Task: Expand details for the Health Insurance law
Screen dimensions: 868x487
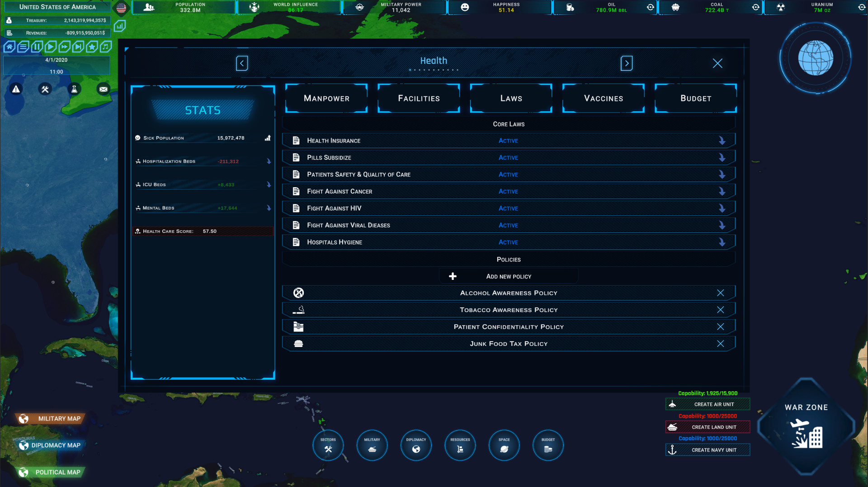Action: click(x=721, y=140)
